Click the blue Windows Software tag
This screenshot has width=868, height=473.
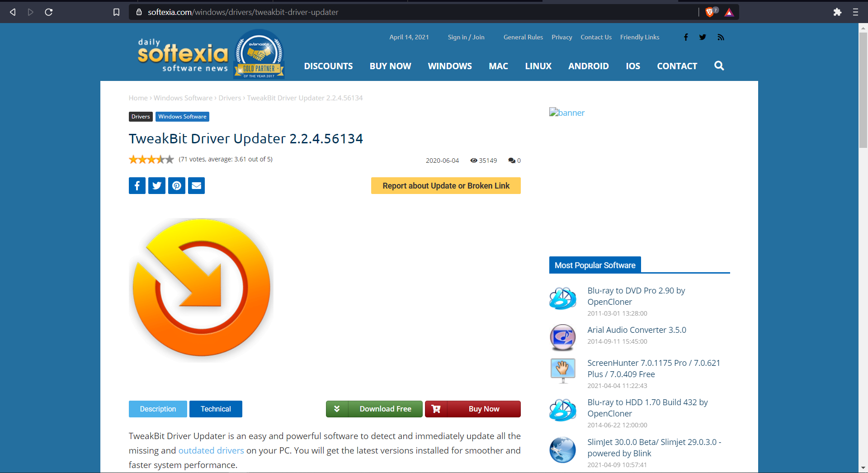click(x=182, y=117)
